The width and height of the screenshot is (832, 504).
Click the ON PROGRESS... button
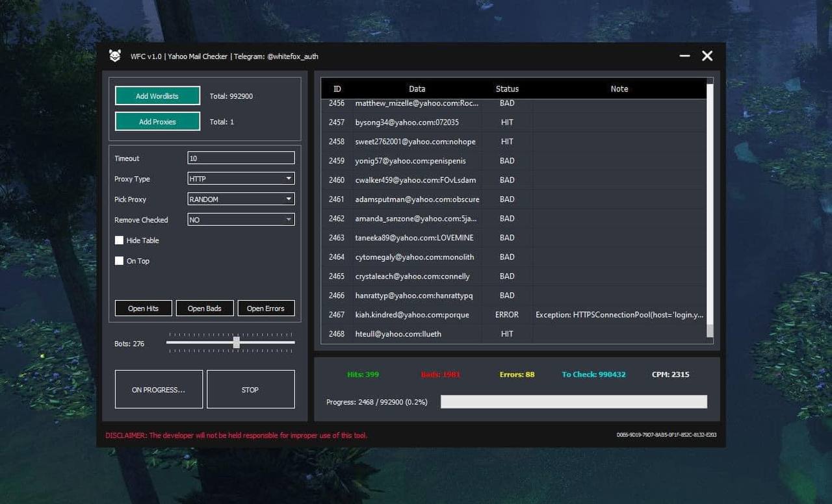coord(159,390)
